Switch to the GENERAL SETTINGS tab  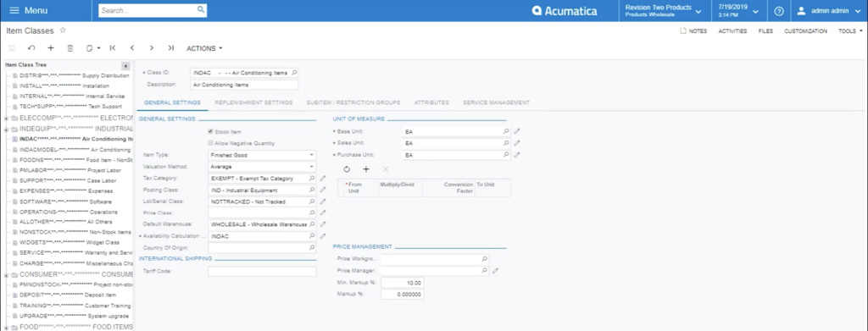[x=172, y=102]
